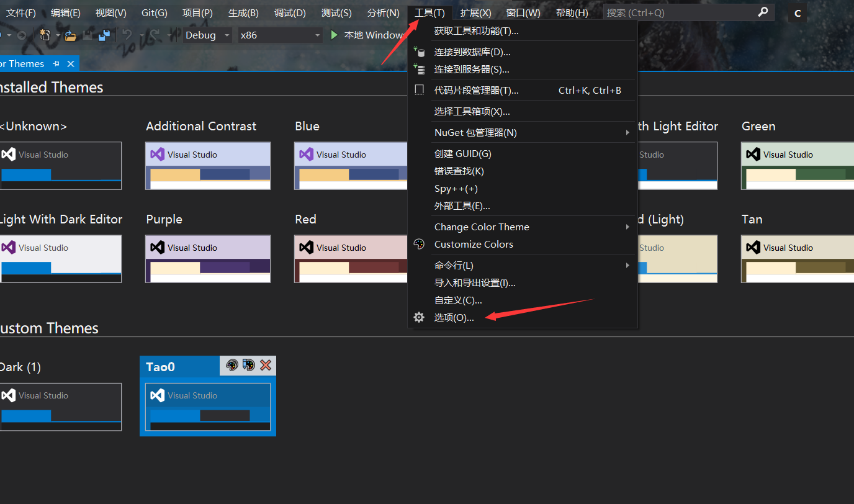Select the Additional Contrast theme preview
Screen dimensions: 854x504
[208, 164]
